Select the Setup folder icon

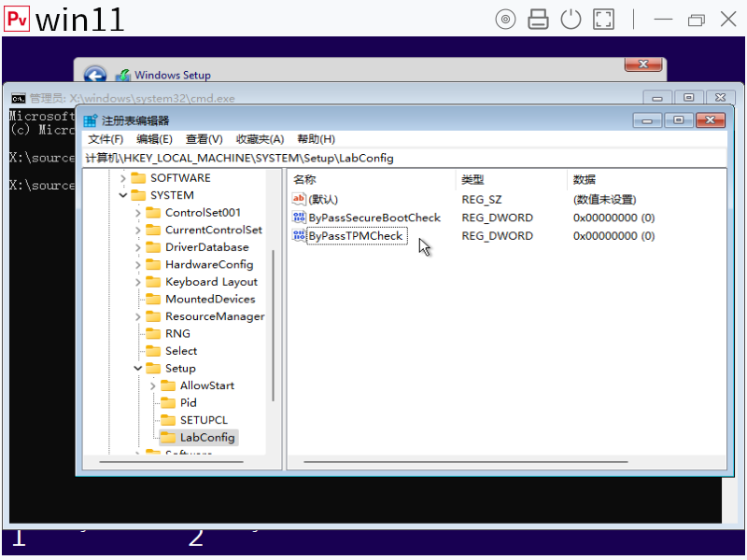(153, 368)
